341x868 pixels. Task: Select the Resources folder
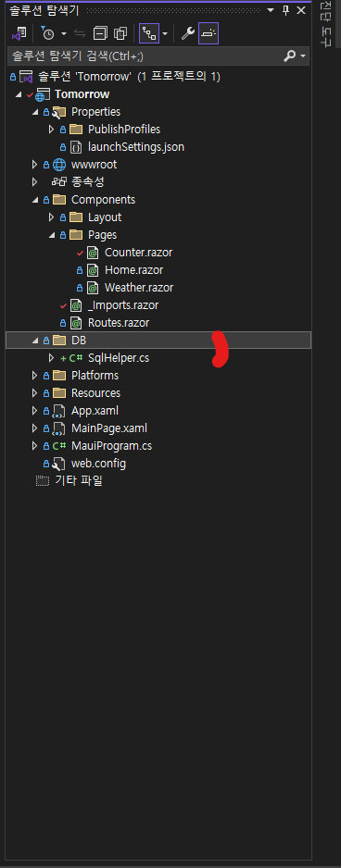click(x=95, y=393)
